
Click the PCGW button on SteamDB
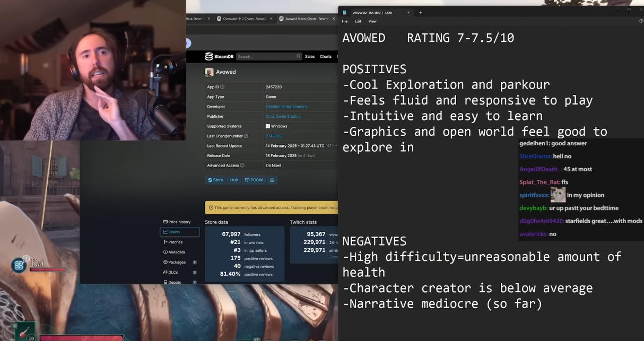[254, 180]
